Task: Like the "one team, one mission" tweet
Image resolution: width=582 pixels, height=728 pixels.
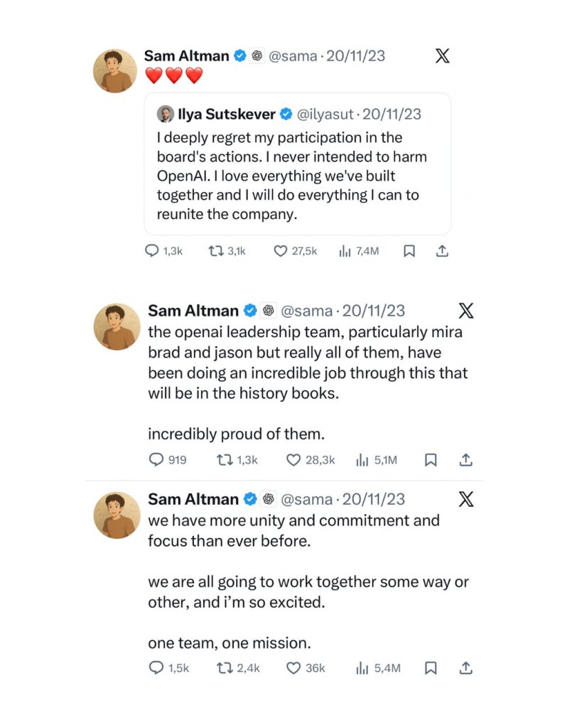Action: pos(293,668)
